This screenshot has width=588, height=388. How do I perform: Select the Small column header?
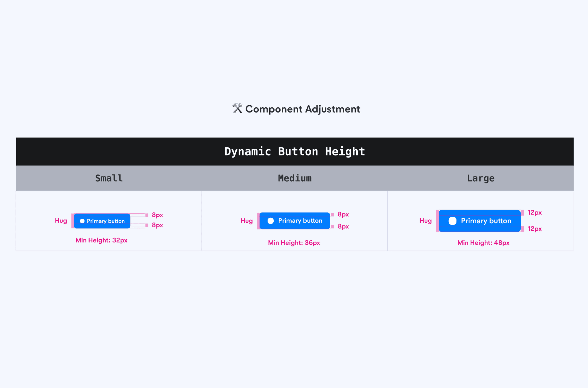coord(109,178)
